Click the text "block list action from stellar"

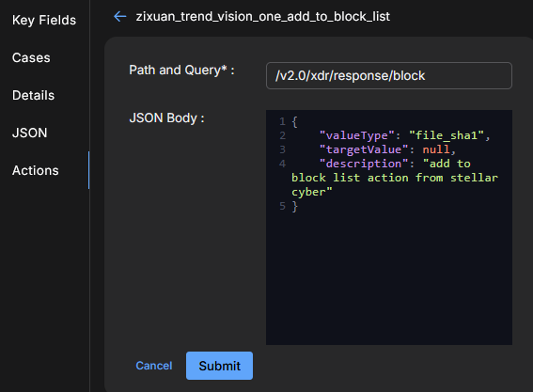tap(395, 178)
